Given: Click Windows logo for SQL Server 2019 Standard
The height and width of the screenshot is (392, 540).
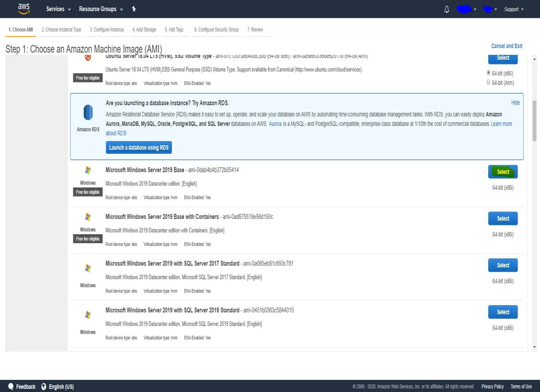Looking at the screenshot, I should coord(88,315).
